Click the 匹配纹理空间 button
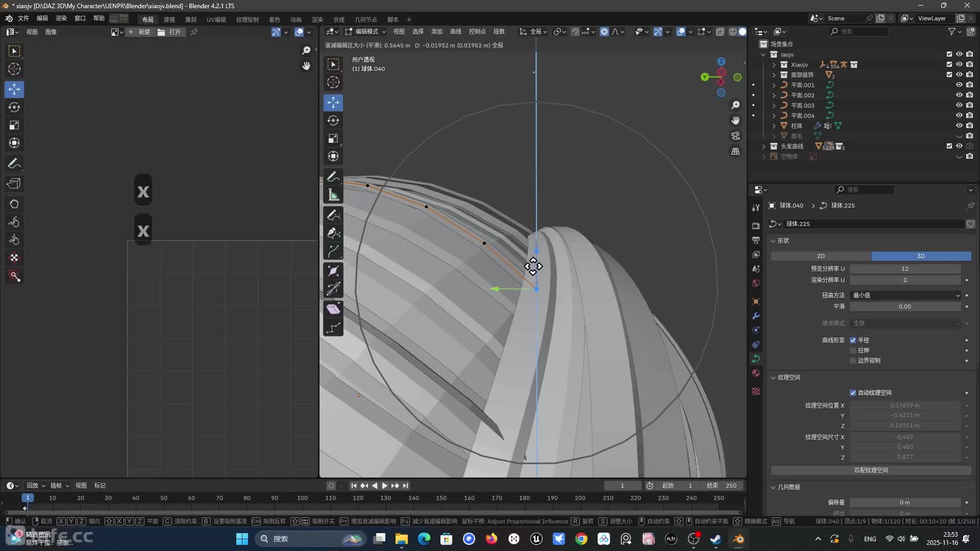The width and height of the screenshot is (980, 551). [x=871, y=470]
